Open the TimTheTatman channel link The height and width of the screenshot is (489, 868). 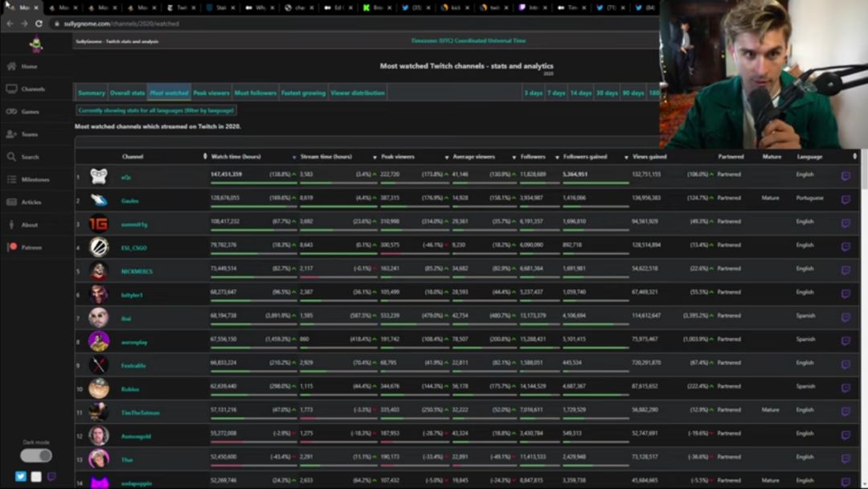(x=140, y=413)
